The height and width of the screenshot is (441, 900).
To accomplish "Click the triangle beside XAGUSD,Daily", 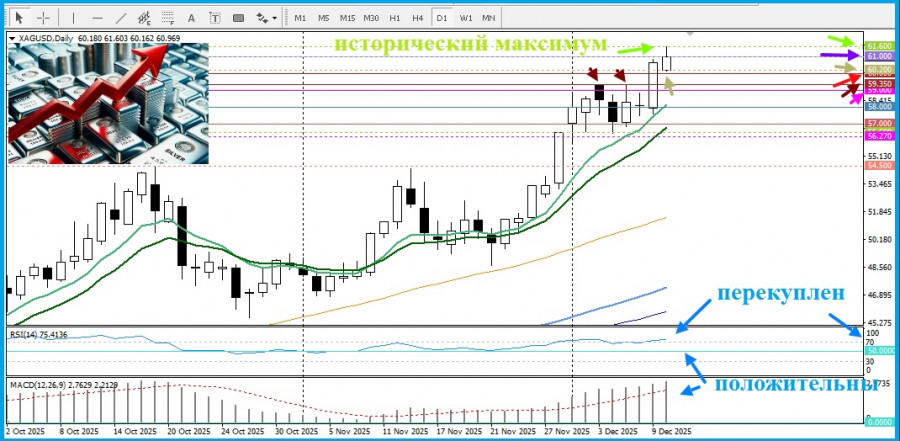I will point(13,38).
